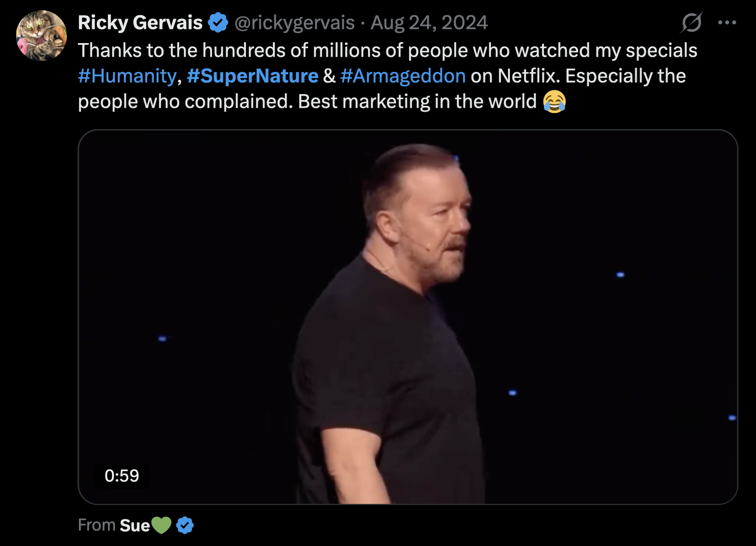Click the verified badge next to Sue
This screenshot has height=546, width=756.
point(185,525)
